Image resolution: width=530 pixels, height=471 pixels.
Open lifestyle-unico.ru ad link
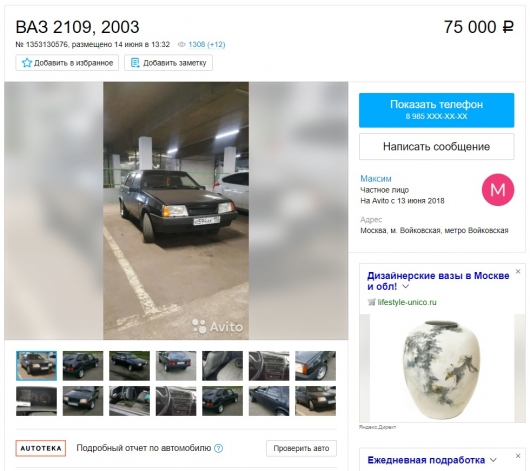pyautogui.click(x=407, y=302)
